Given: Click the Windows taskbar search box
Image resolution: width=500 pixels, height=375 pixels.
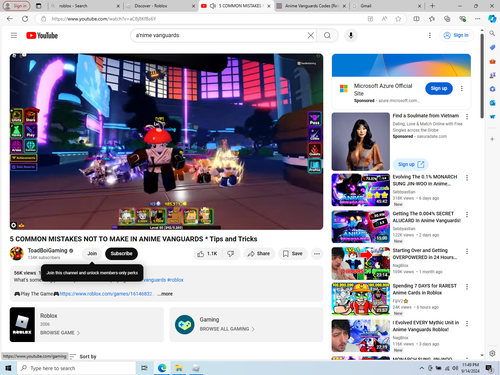Looking at the screenshot, I should coord(76,368).
